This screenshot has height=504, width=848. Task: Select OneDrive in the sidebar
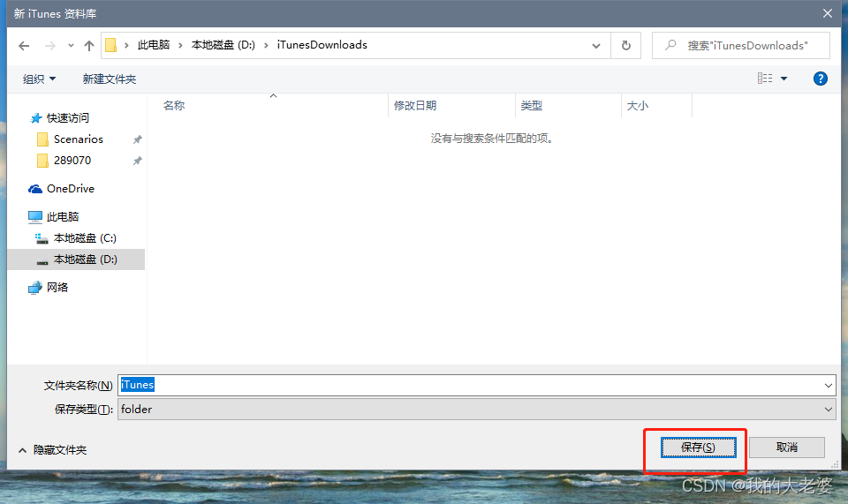coord(71,189)
